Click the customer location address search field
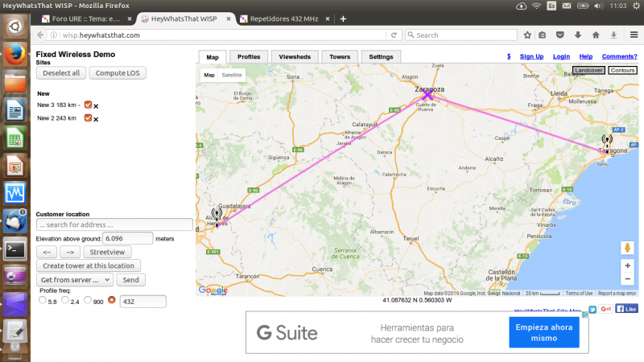This screenshot has height=362, width=644. click(114, 224)
